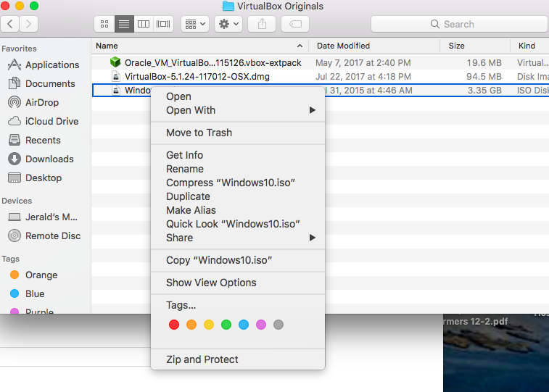
Task: Open Recents in the sidebar
Action: click(x=34, y=141)
